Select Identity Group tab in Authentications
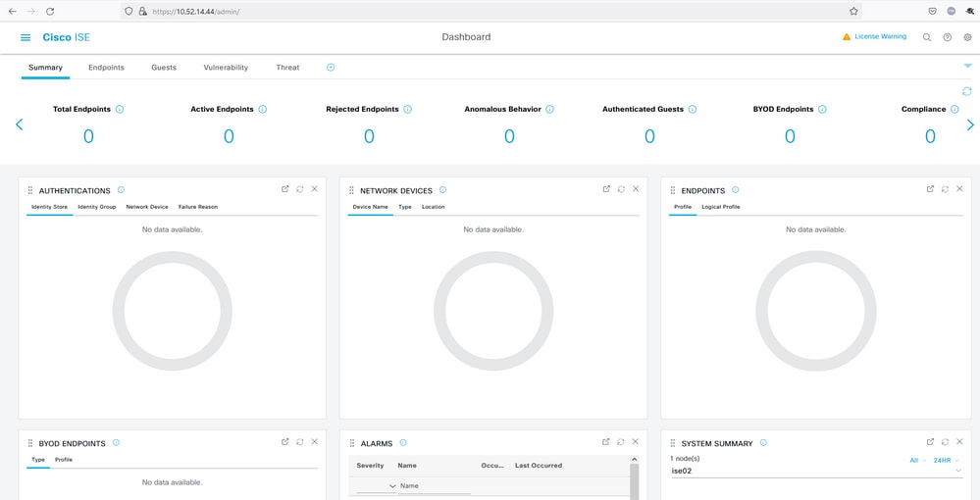980x500 pixels. (x=97, y=207)
